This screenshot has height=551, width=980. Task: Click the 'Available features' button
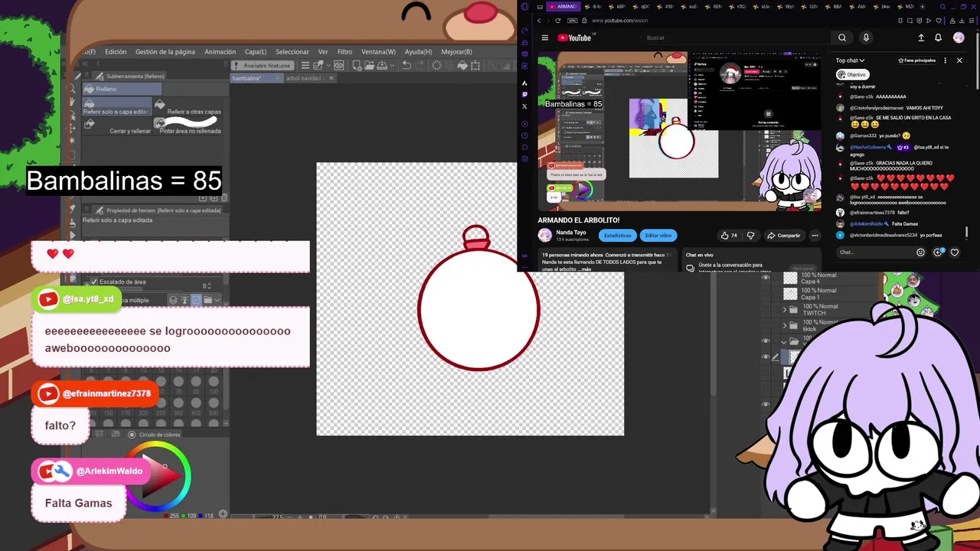263,66
